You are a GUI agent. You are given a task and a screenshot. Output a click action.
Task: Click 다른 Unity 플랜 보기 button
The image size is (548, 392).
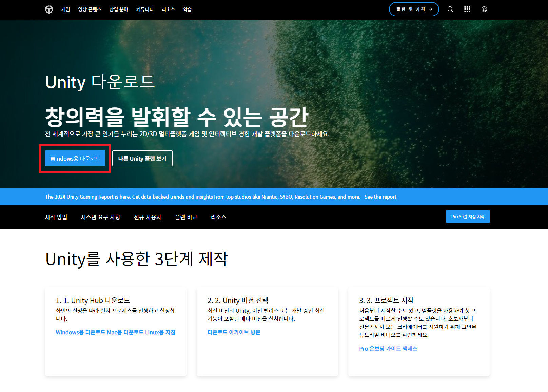point(142,159)
